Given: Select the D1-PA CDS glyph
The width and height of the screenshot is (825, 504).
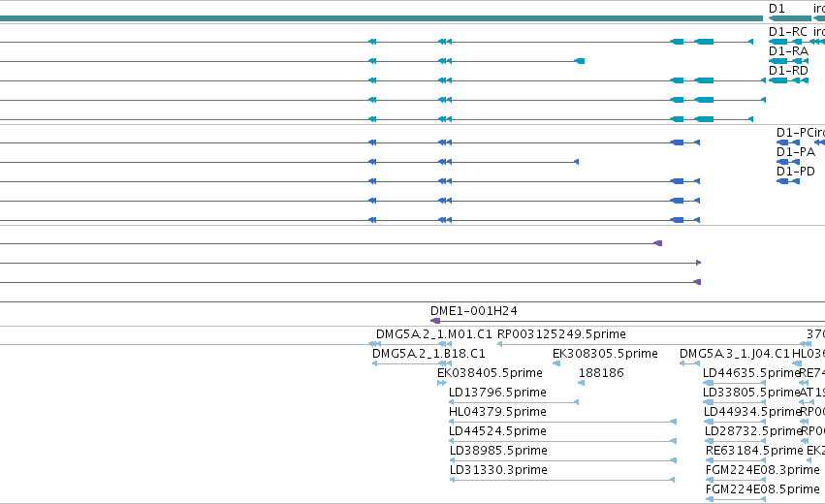Looking at the screenshot, I should (x=787, y=162).
